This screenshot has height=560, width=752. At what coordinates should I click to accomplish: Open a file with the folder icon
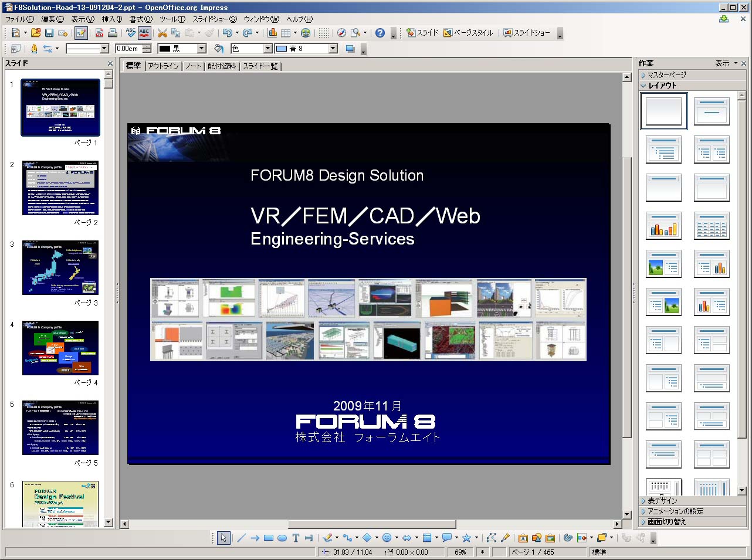(36, 33)
